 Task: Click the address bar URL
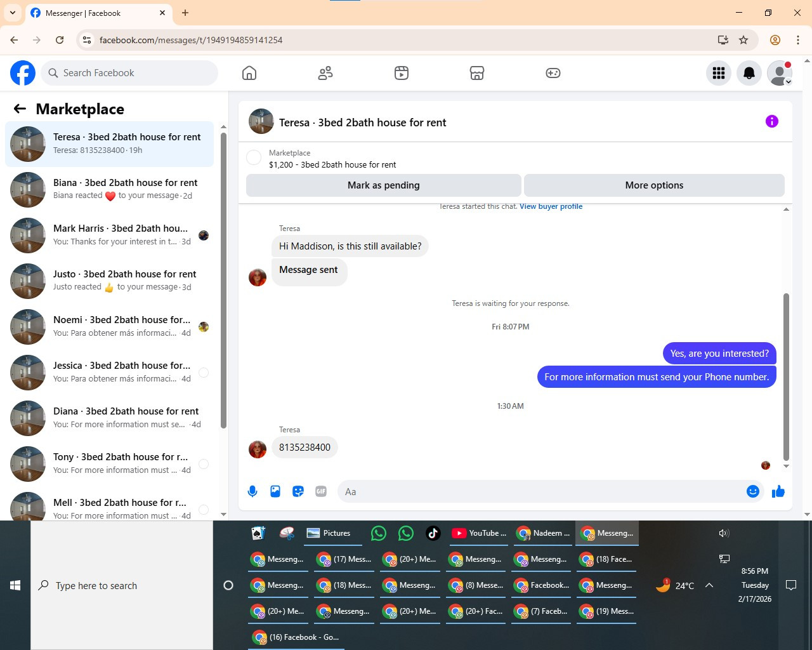[191, 40]
